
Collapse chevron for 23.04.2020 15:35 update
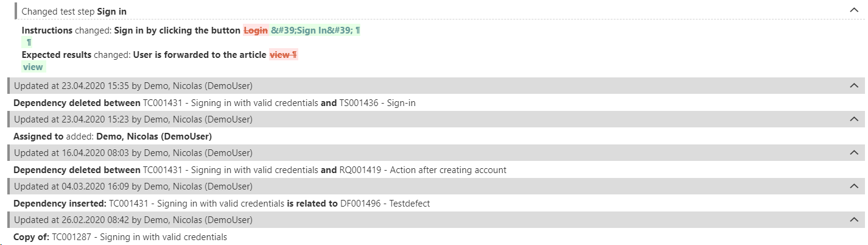(853, 86)
